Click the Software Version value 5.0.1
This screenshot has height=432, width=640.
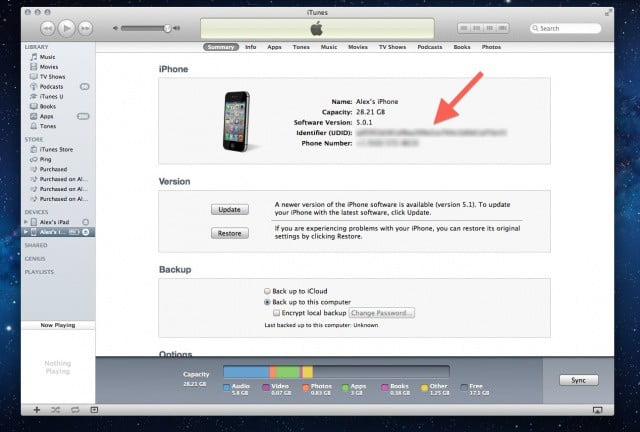(x=364, y=122)
